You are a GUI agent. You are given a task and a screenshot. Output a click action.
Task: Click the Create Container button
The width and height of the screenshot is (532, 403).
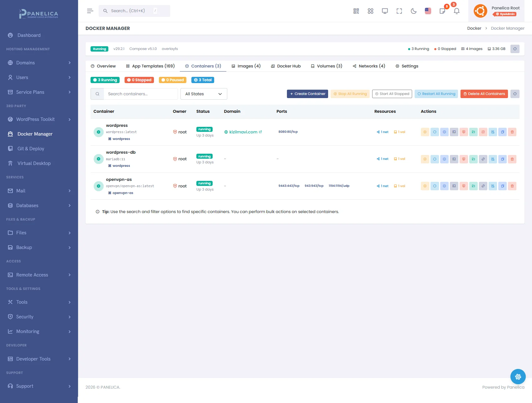click(x=307, y=94)
